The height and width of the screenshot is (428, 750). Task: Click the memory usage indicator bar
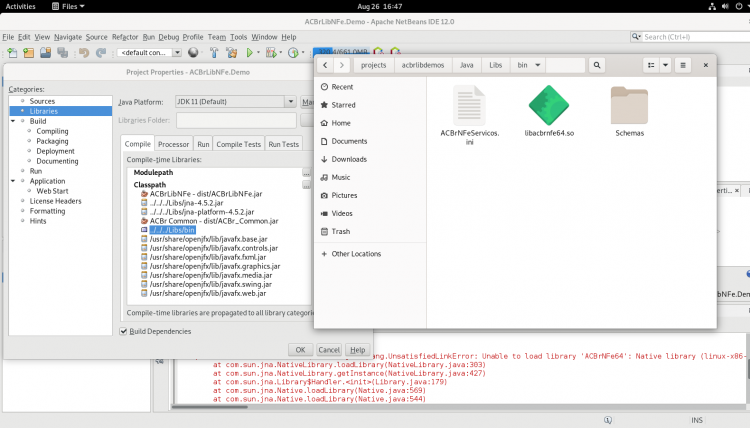coord(341,52)
